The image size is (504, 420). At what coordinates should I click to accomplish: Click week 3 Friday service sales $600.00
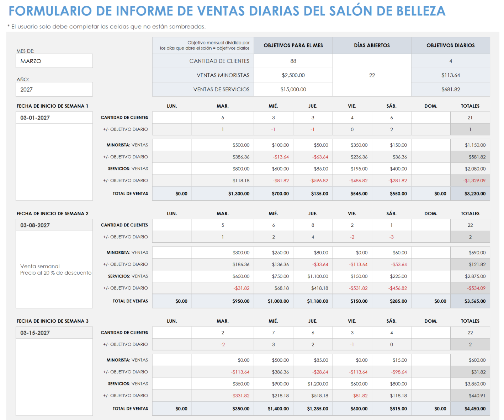coord(352,384)
